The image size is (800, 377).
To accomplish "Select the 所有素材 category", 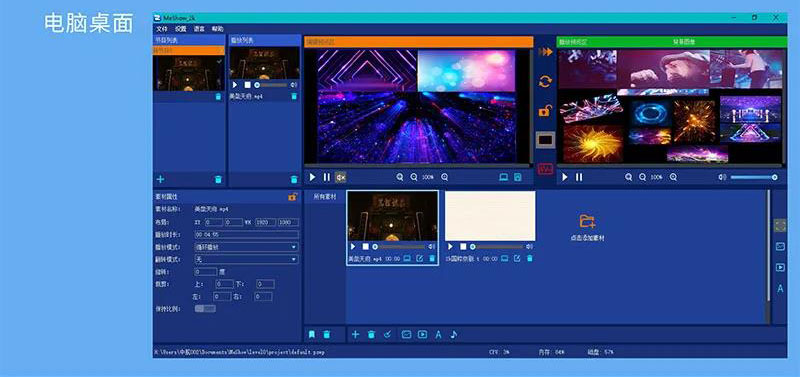I will (325, 197).
